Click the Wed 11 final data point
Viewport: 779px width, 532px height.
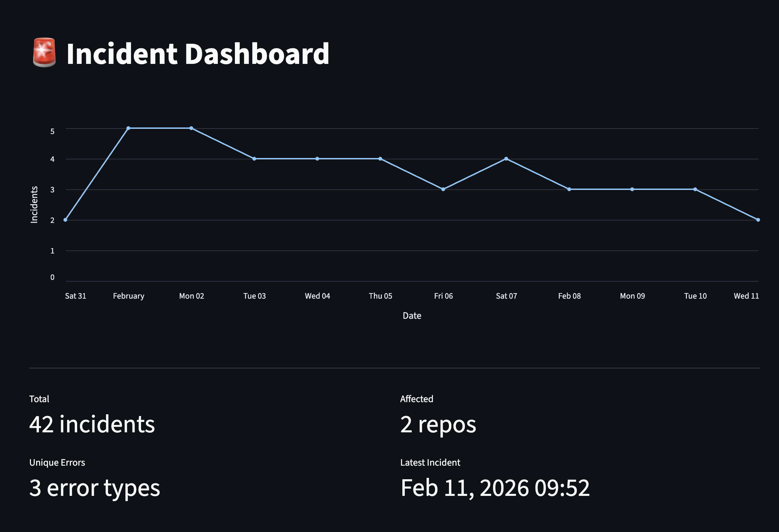758,220
